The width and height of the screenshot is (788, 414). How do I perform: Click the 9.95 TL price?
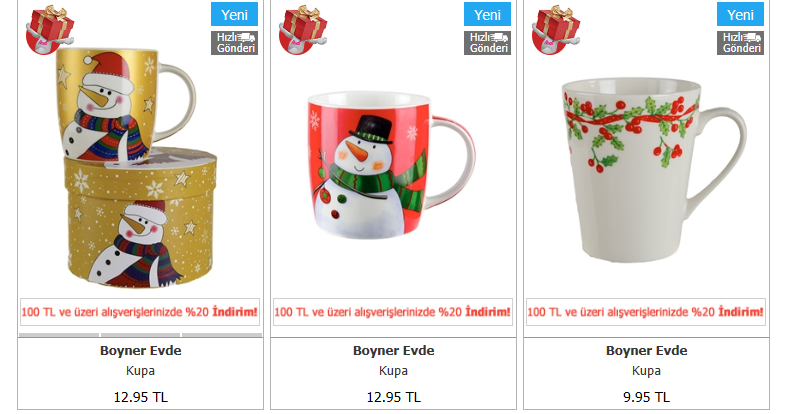[x=646, y=397]
